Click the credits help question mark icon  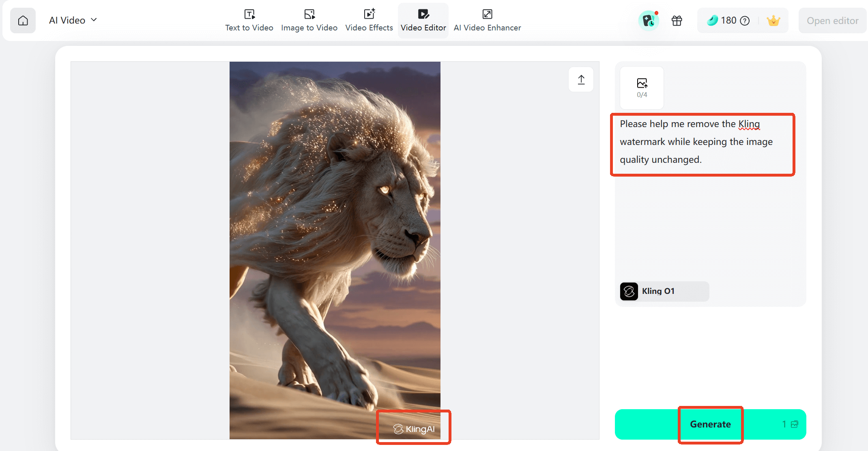[x=746, y=20]
